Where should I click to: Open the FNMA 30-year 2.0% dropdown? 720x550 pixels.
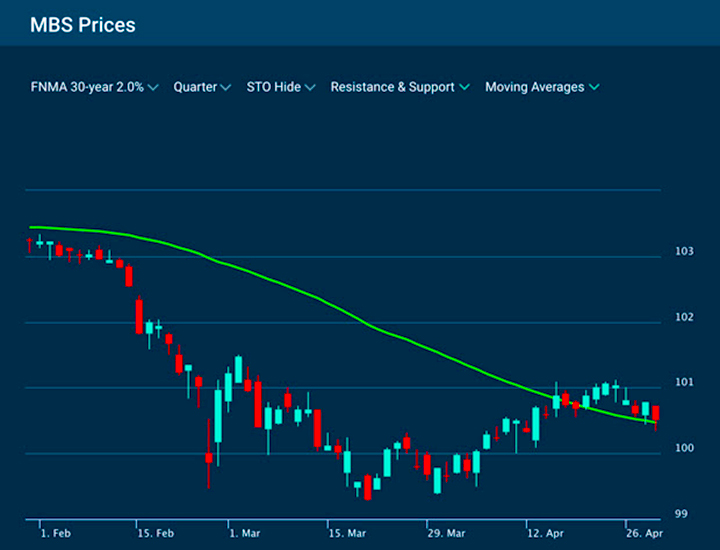94,87
